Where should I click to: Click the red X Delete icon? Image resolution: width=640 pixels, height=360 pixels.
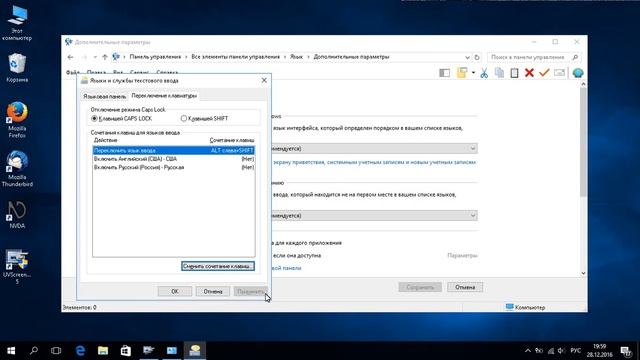click(x=529, y=73)
